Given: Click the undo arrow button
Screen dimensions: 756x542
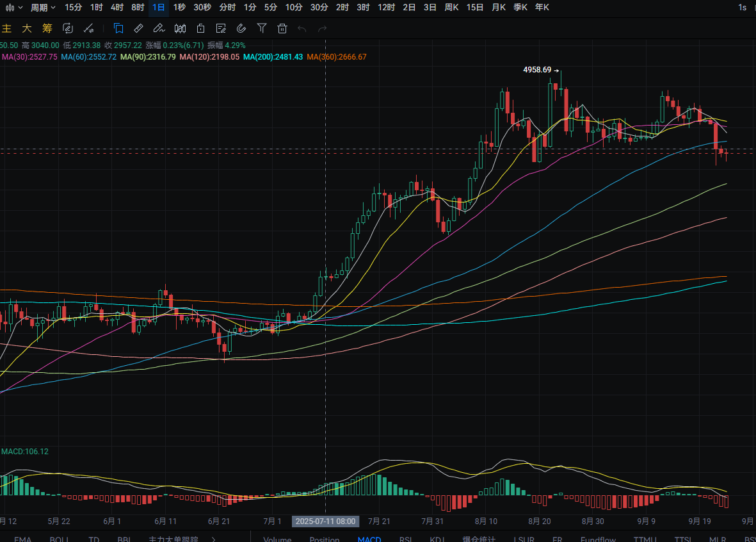Looking at the screenshot, I should point(302,28).
